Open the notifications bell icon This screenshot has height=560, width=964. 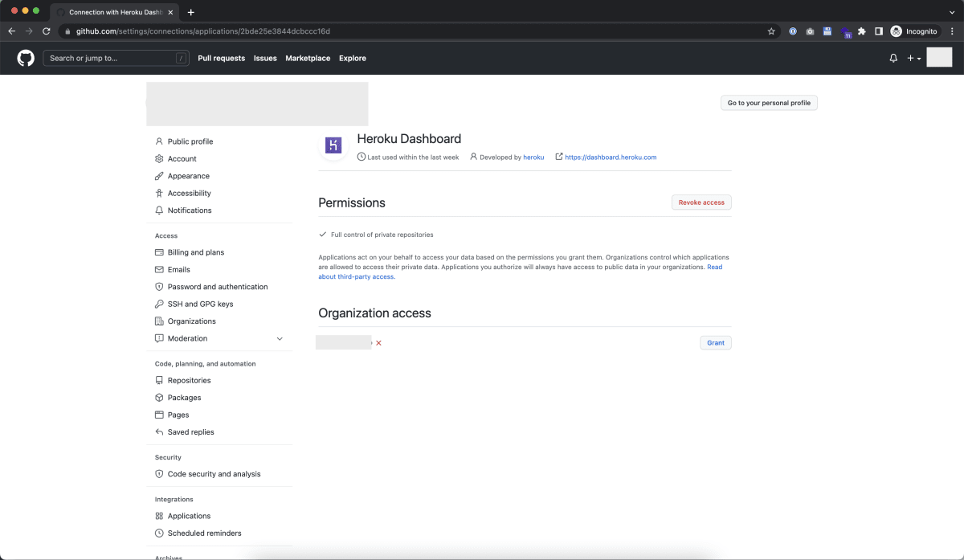coord(893,59)
